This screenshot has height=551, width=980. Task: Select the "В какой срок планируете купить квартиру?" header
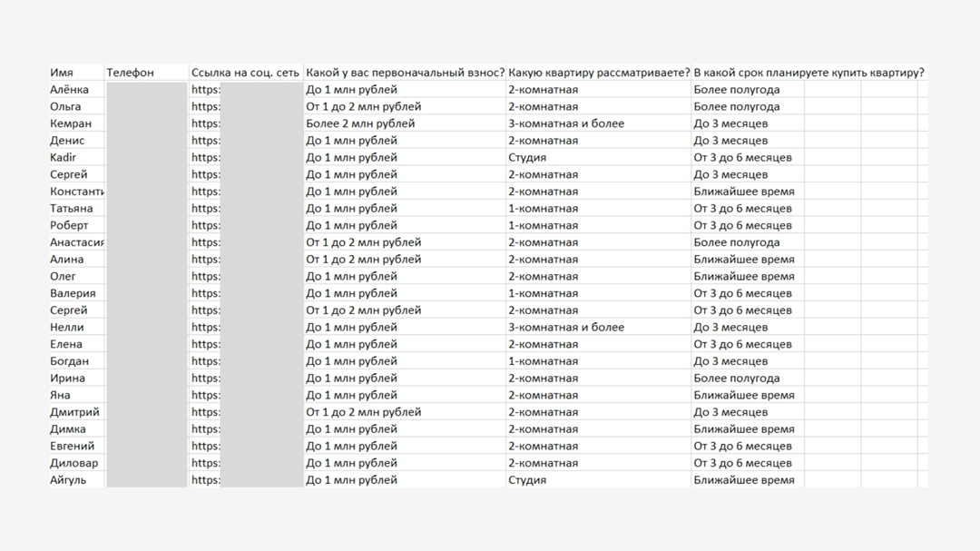[808, 73]
